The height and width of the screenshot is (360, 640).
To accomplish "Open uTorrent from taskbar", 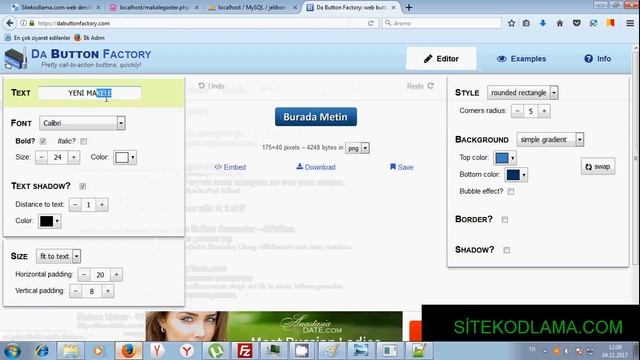I will (216, 351).
